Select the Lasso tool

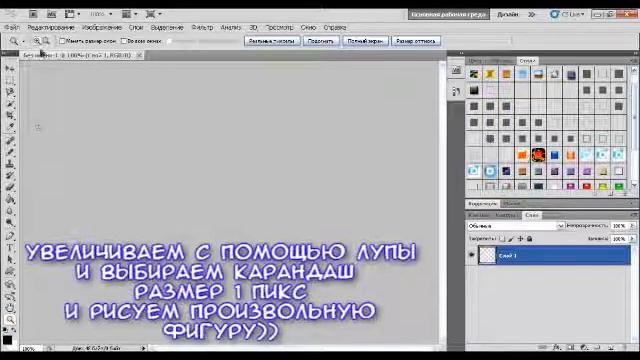(10, 92)
